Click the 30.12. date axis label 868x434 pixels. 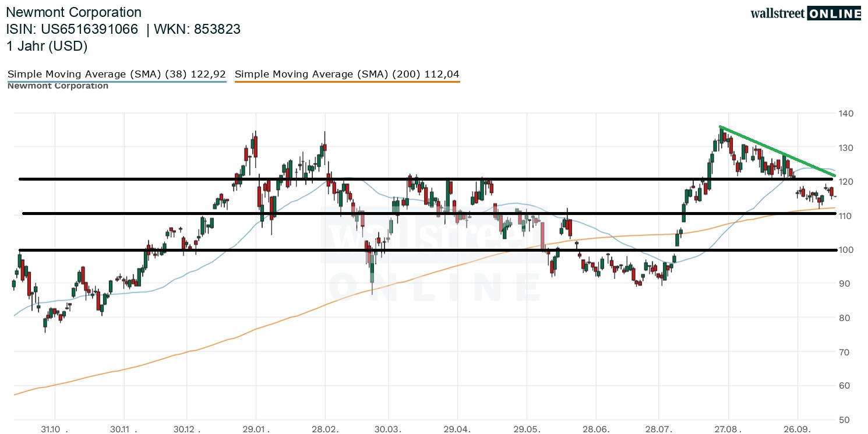click(x=187, y=429)
